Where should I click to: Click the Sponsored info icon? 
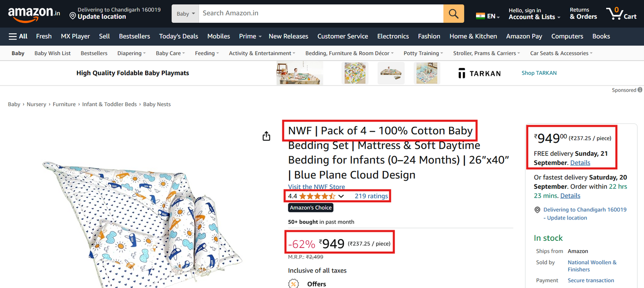[x=640, y=90]
